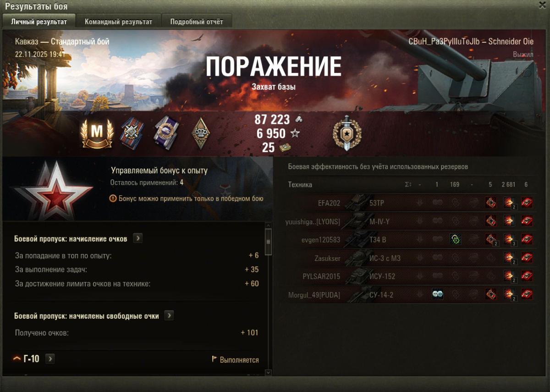Viewport: 550px width, 392px height.
Task: Open the Подробный отчёт tab
Action: [x=197, y=22]
